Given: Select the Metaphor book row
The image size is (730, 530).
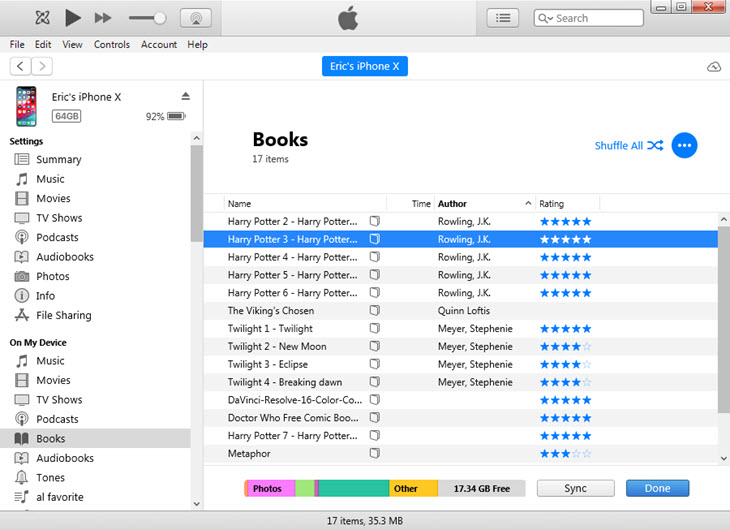Looking at the screenshot, I should point(460,454).
